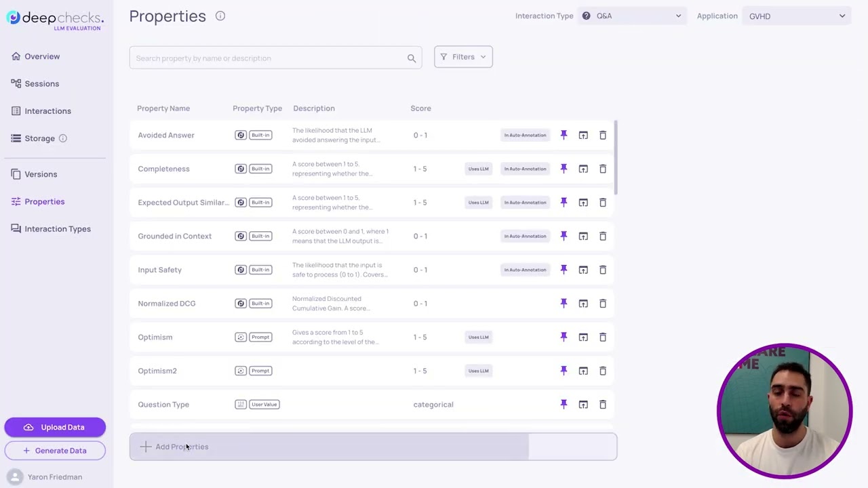868x488 pixels.
Task: Open the window icon for Optimism2
Action: pyautogui.click(x=583, y=371)
